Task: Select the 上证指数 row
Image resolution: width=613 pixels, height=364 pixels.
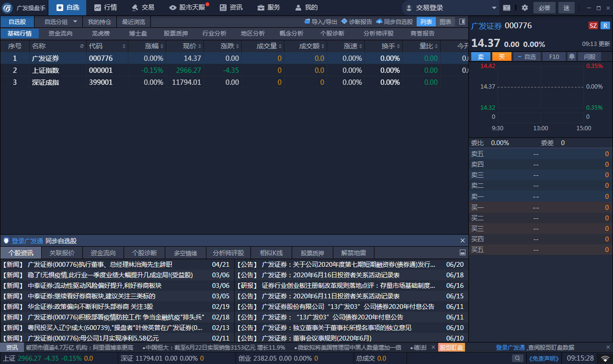Action: coord(234,70)
